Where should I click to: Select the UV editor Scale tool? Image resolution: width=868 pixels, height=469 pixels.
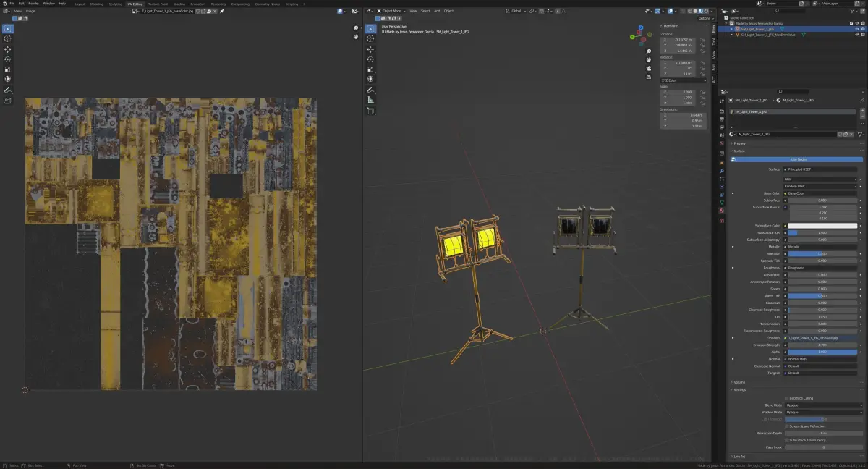pyautogui.click(x=7, y=69)
